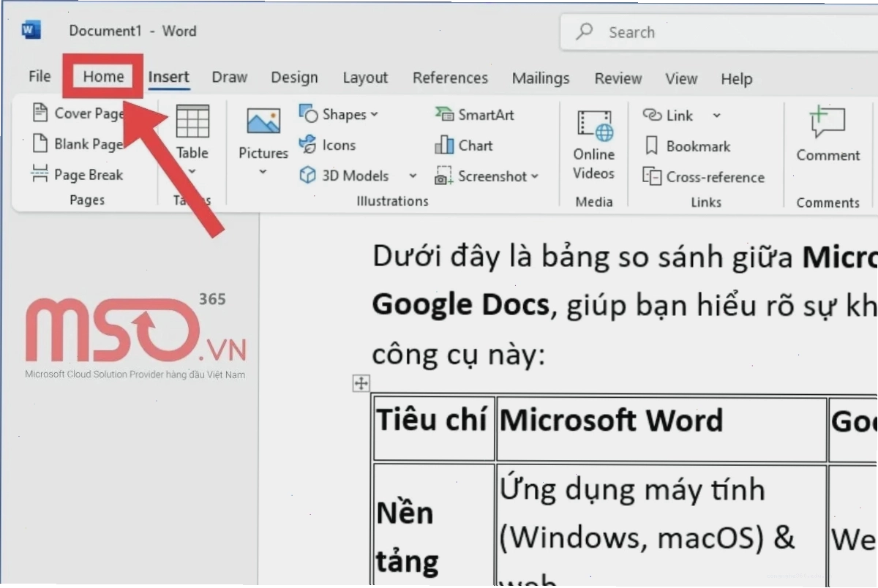Insert a Link
The height and width of the screenshot is (588, 878).
point(668,116)
